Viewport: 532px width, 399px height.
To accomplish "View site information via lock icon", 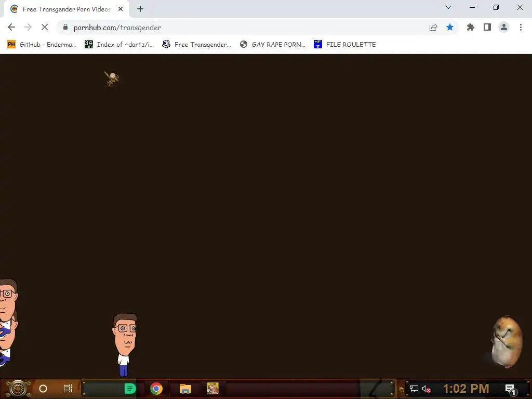I will [x=65, y=27].
